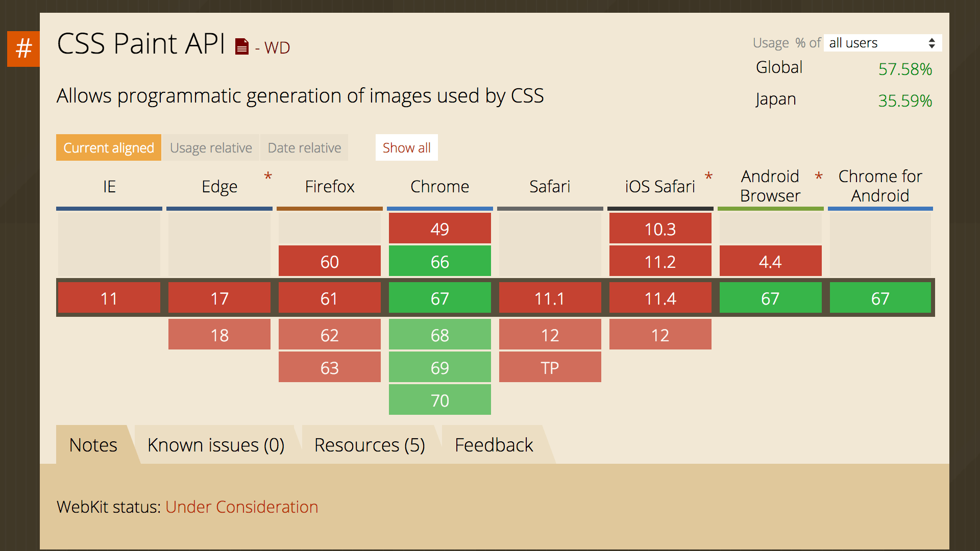
Task: Enable 'Show all' browser versions
Action: click(x=406, y=147)
